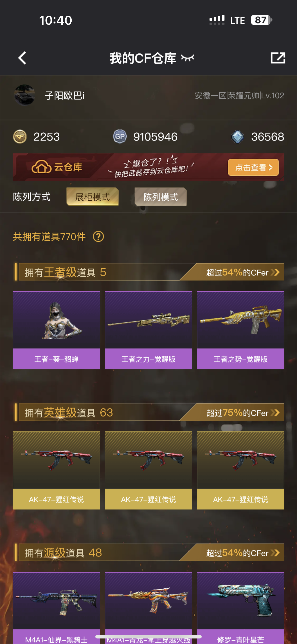The height and width of the screenshot is (644, 297).
Task: Tap the back arrow icon
Action: pos(22,58)
